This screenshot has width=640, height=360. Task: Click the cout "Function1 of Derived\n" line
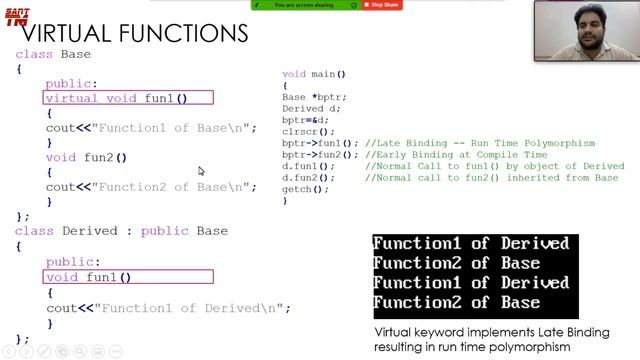pyautogui.click(x=169, y=308)
